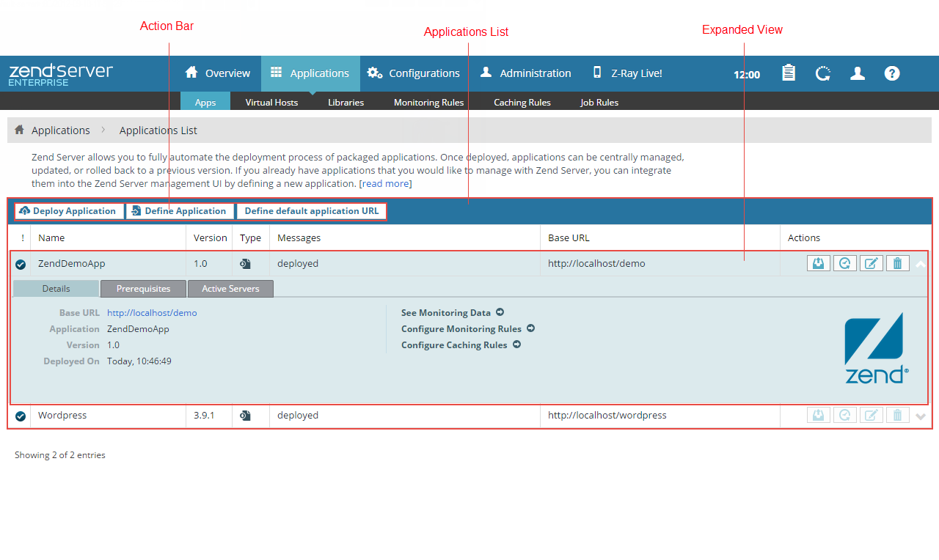Toggle the ZendDemoApp row status checkmark
The width and height of the screenshot is (939, 560).
click(21, 264)
